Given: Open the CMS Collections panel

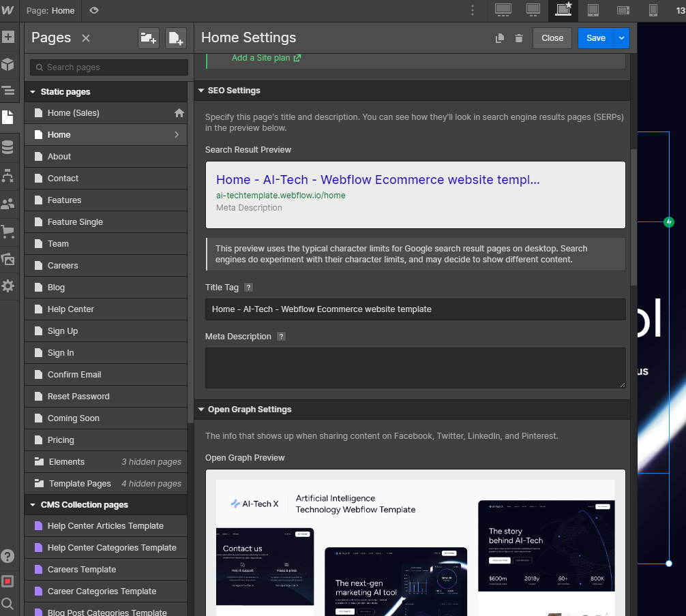Looking at the screenshot, I should pyautogui.click(x=9, y=147).
